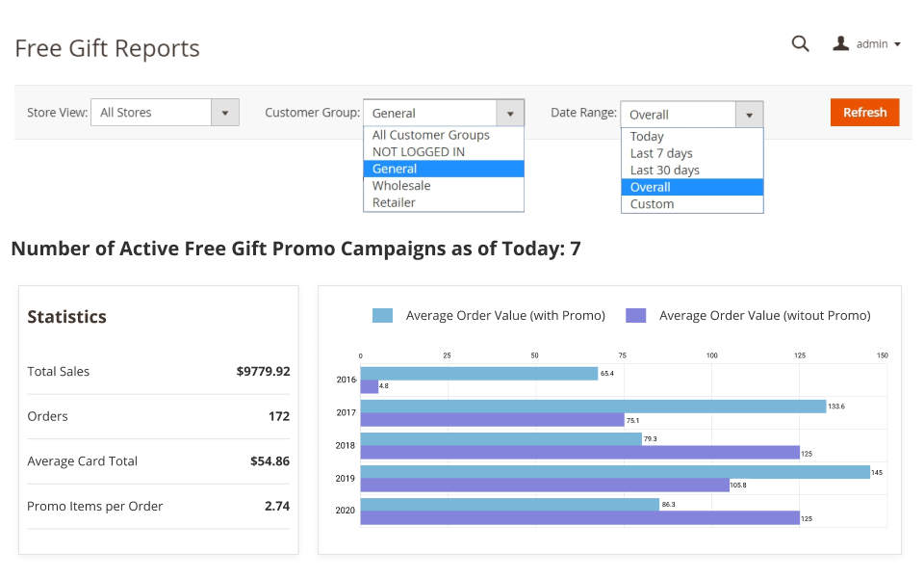Select Last 30 days date range
924x578 pixels.
click(665, 171)
